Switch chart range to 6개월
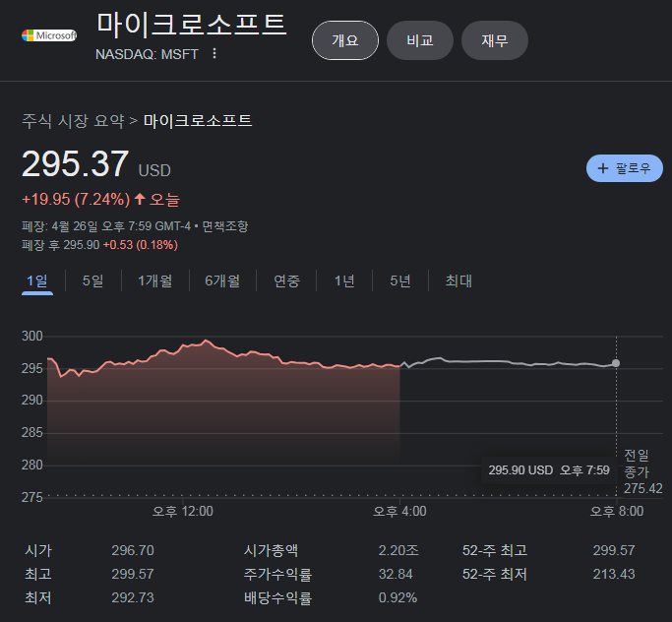The image size is (672, 622). (222, 281)
